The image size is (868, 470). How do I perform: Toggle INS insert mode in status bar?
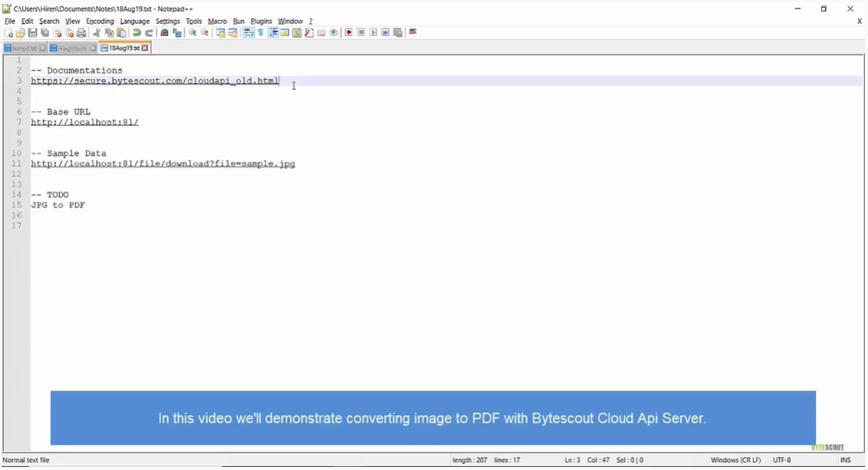[x=845, y=460]
